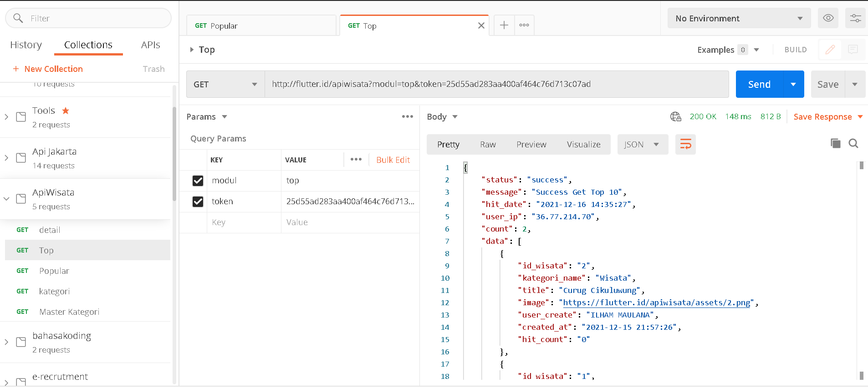Uncheck the token parameter checkbox

point(198,202)
